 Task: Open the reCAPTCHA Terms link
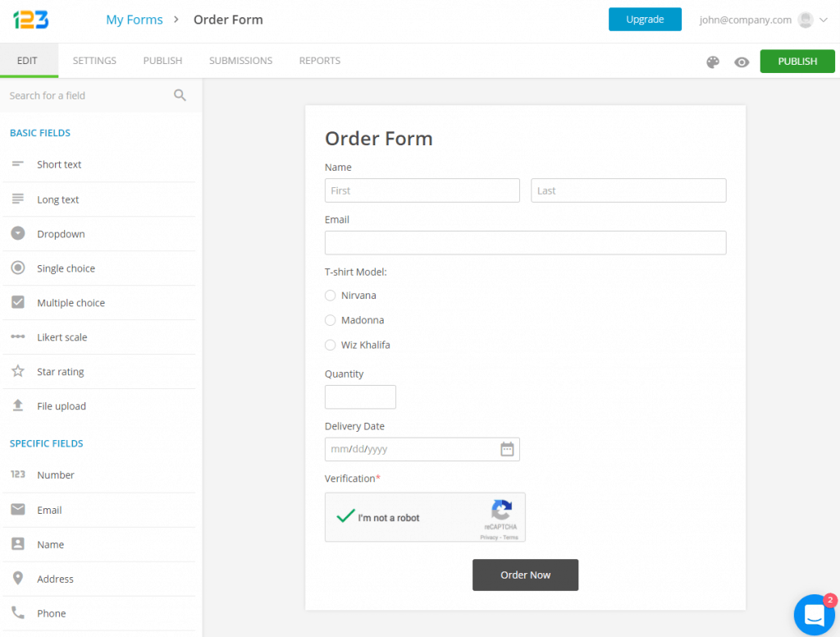(x=510, y=538)
